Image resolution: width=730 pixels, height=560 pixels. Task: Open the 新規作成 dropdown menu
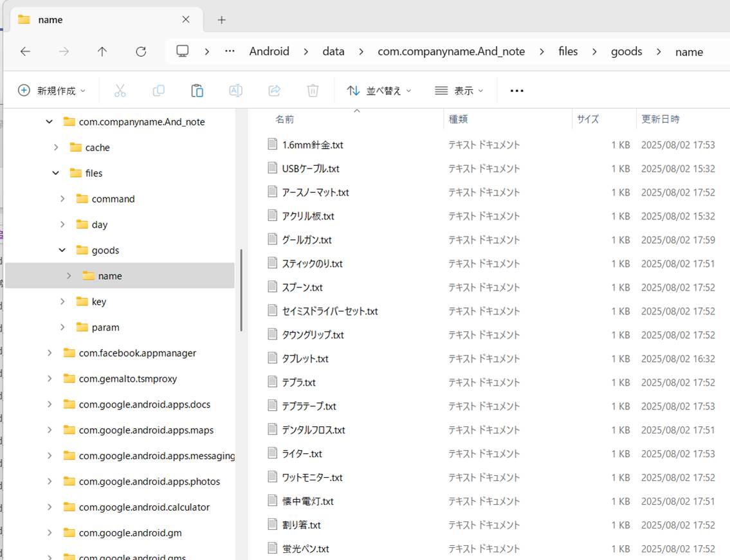(x=51, y=91)
